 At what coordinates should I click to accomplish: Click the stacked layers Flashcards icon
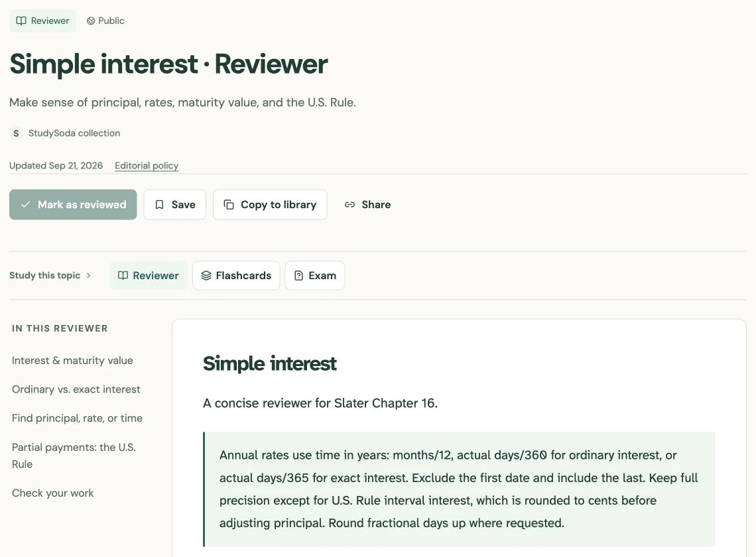click(206, 275)
